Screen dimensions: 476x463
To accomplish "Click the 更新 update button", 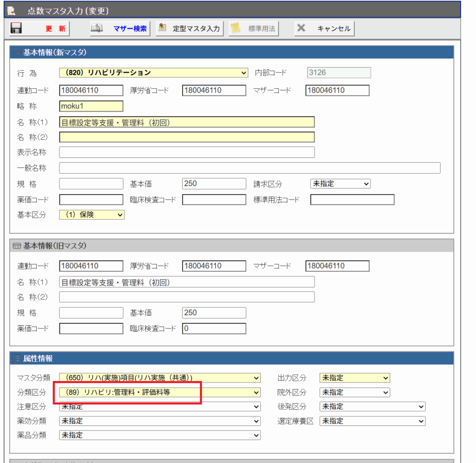I will pyautogui.click(x=40, y=28).
